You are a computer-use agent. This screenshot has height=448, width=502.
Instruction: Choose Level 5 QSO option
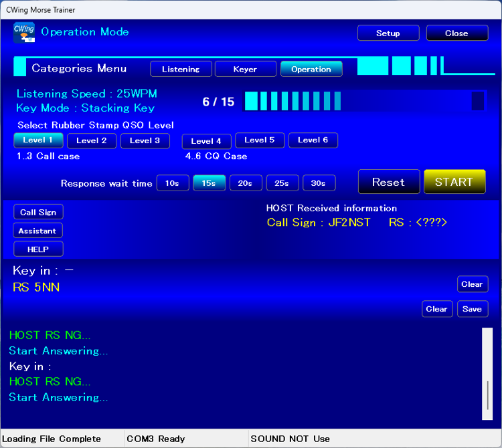[x=260, y=140]
